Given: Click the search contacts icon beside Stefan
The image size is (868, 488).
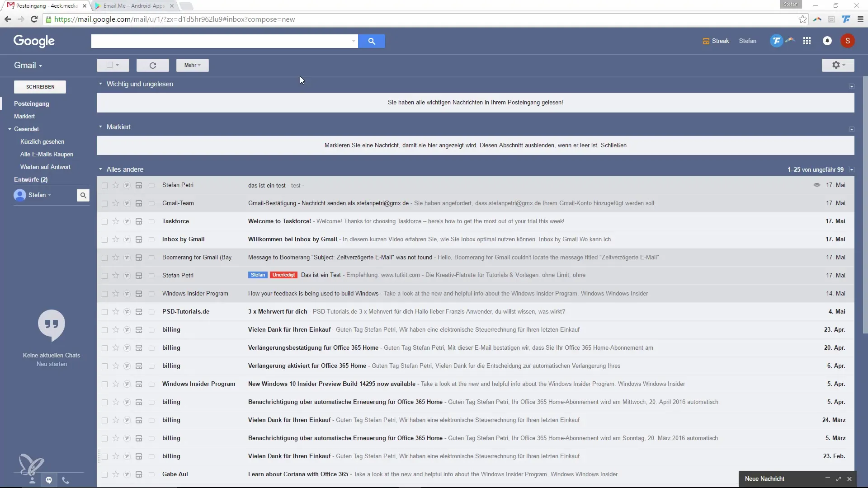Looking at the screenshot, I should (x=83, y=195).
